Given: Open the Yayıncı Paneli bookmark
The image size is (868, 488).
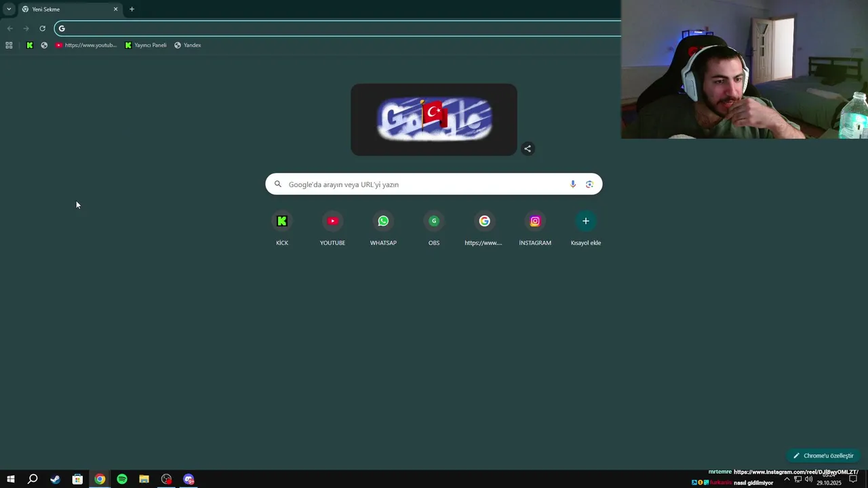Looking at the screenshot, I should tap(146, 45).
